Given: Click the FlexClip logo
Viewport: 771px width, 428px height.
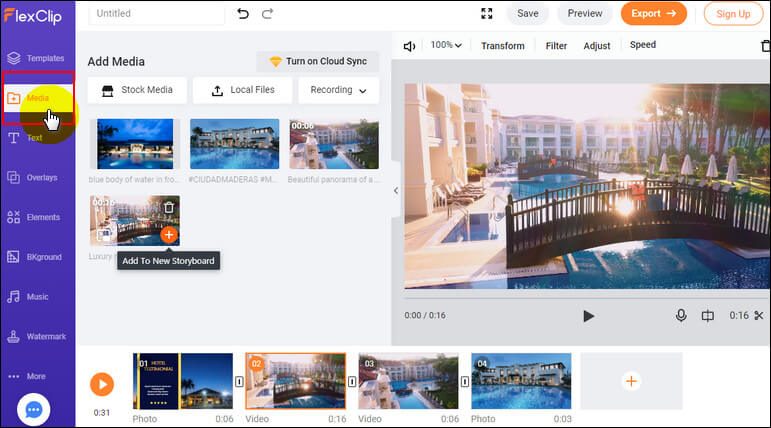Looking at the screenshot, I should pos(33,16).
